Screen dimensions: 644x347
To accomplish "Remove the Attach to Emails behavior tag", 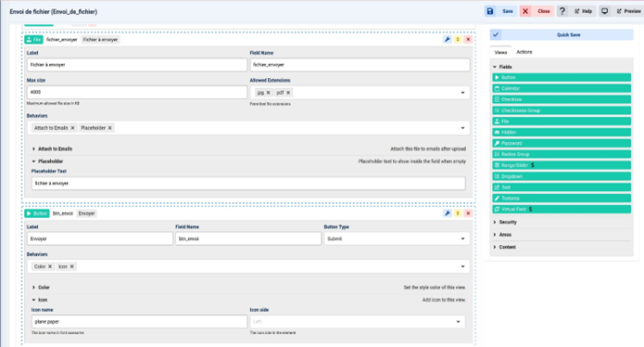I will (72, 128).
